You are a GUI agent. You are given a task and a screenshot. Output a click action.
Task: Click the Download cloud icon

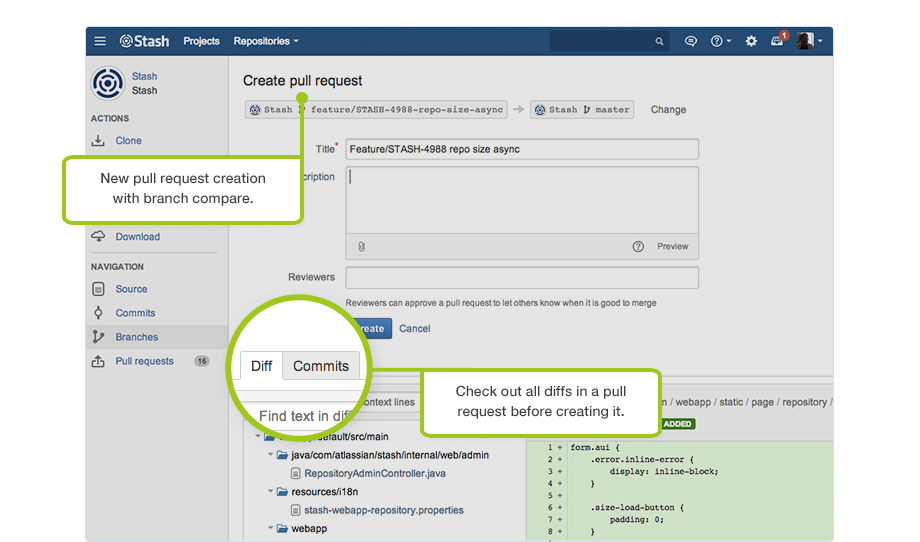click(98, 236)
